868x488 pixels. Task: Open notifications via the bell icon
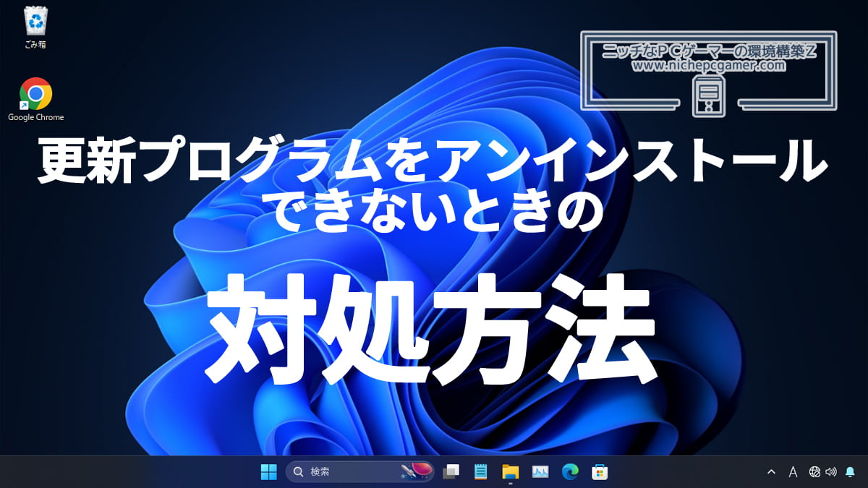[x=849, y=472]
